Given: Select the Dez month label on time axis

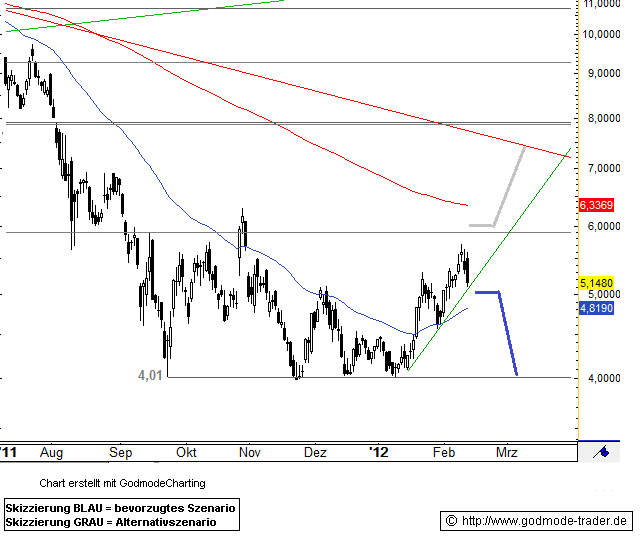Looking at the screenshot, I should click(315, 452).
